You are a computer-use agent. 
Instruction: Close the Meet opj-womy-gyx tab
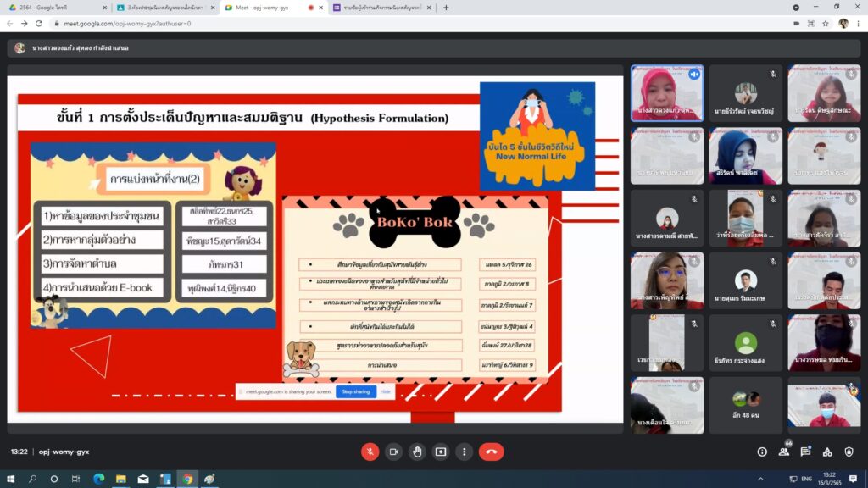321,8
